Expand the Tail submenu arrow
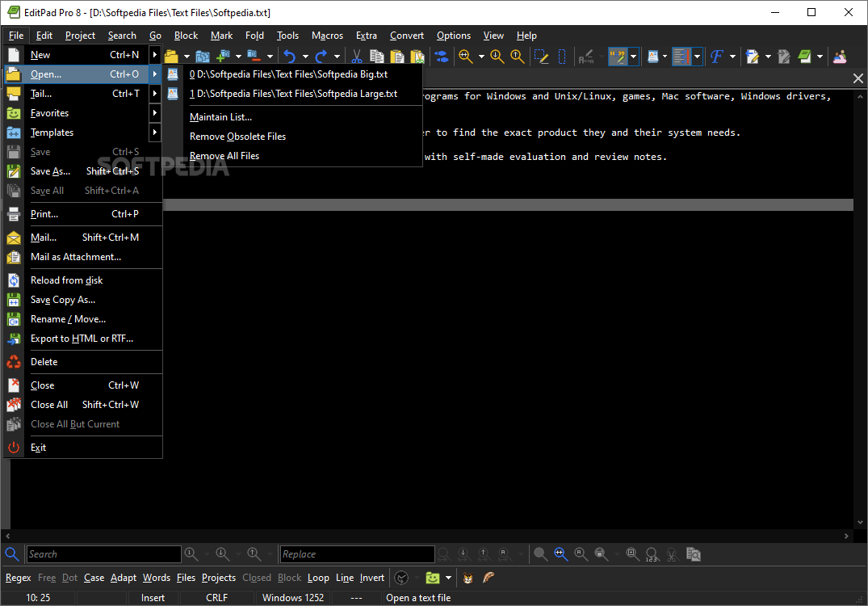This screenshot has width=868, height=606. [x=155, y=94]
